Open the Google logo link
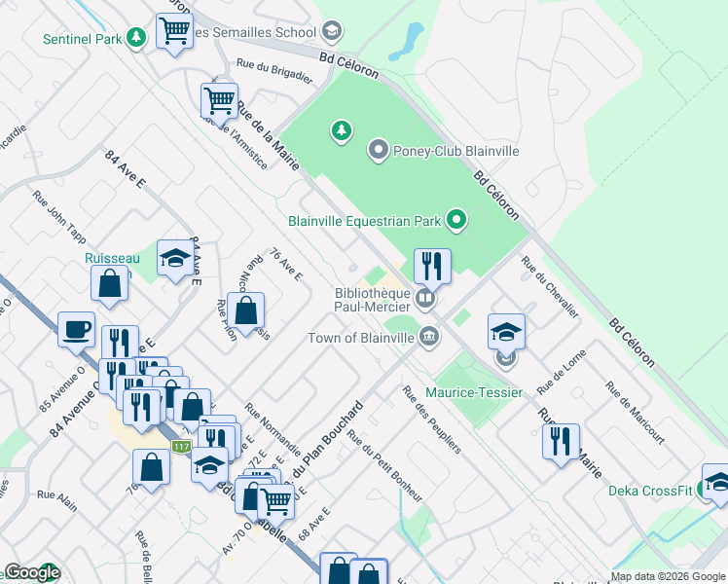Screen dimensions: 728x584 click(x=31, y=572)
